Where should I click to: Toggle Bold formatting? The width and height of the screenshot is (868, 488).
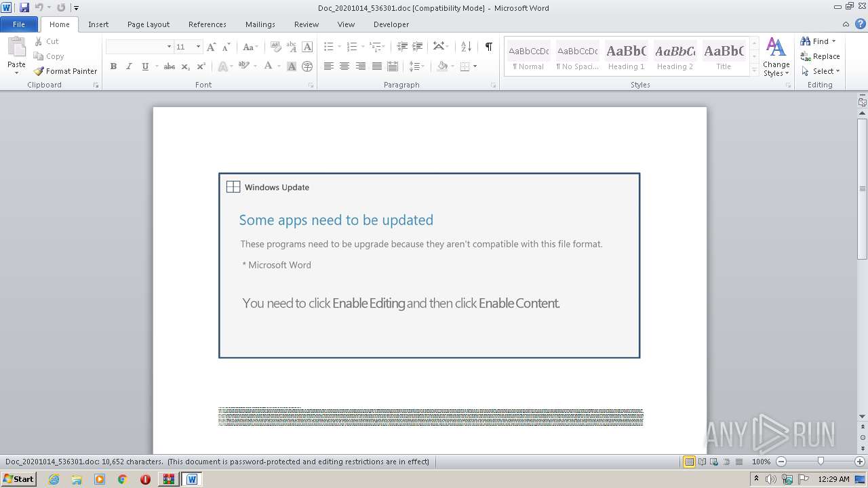point(113,66)
